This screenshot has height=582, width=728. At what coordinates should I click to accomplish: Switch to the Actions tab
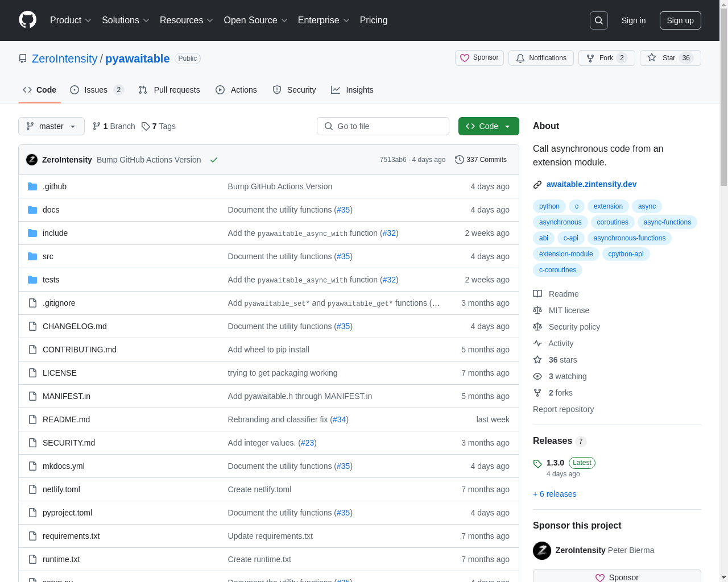click(237, 90)
